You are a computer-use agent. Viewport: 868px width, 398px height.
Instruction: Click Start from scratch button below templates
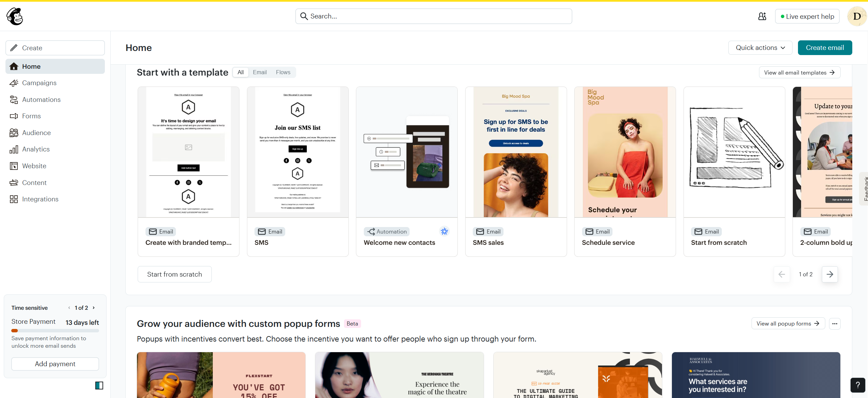(x=175, y=274)
